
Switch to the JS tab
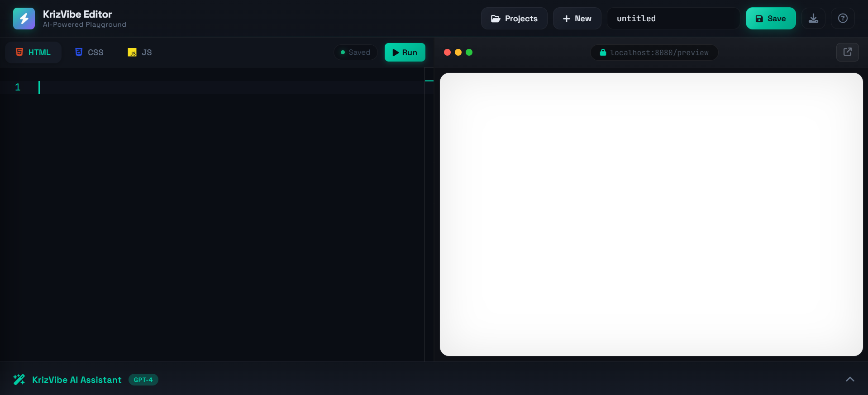pyautogui.click(x=140, y=52)
